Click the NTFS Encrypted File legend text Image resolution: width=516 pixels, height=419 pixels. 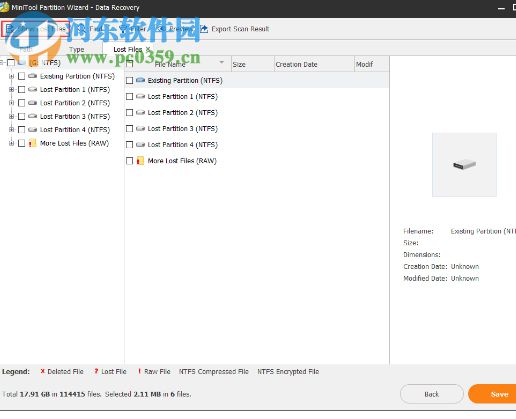tap(288, 371)
